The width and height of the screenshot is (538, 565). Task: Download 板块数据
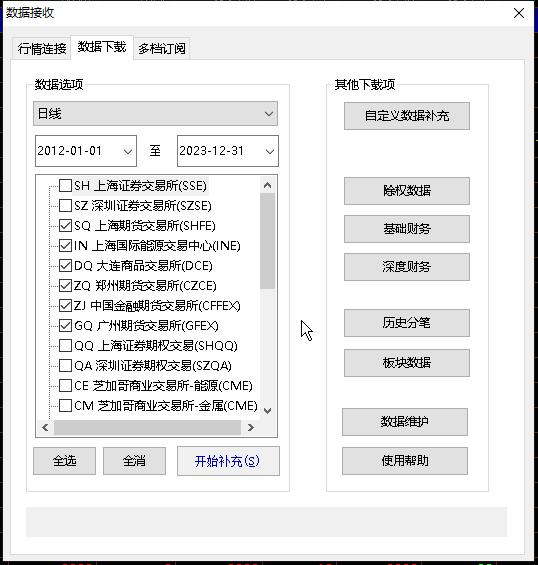tap(407, 363)
